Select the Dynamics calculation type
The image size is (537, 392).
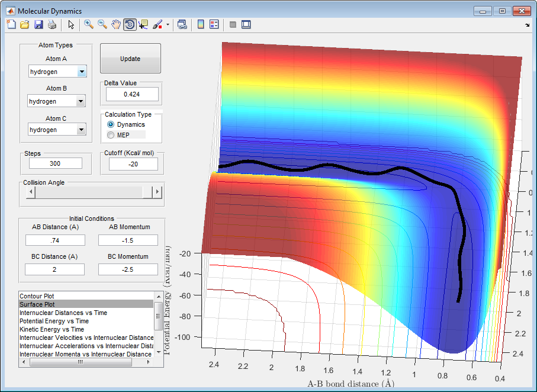(x=111, y=124)
